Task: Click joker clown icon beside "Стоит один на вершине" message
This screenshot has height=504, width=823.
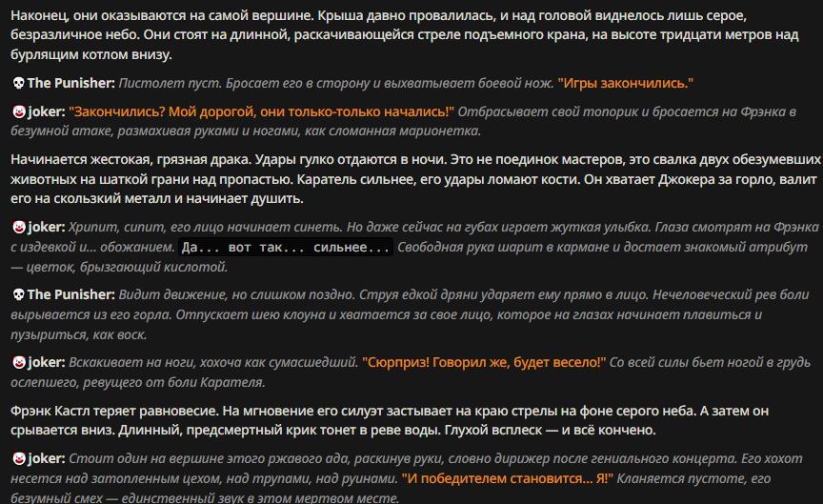Action: (x=19, y=458)
